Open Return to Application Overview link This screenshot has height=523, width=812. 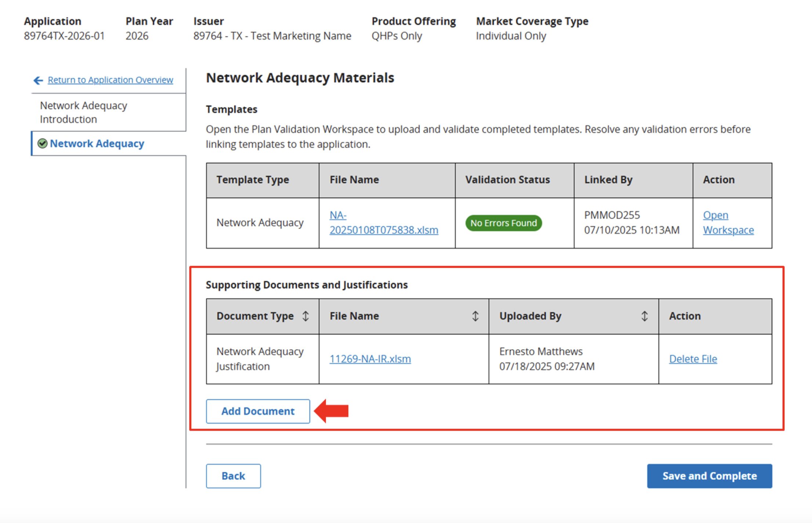tap(110, 80)
